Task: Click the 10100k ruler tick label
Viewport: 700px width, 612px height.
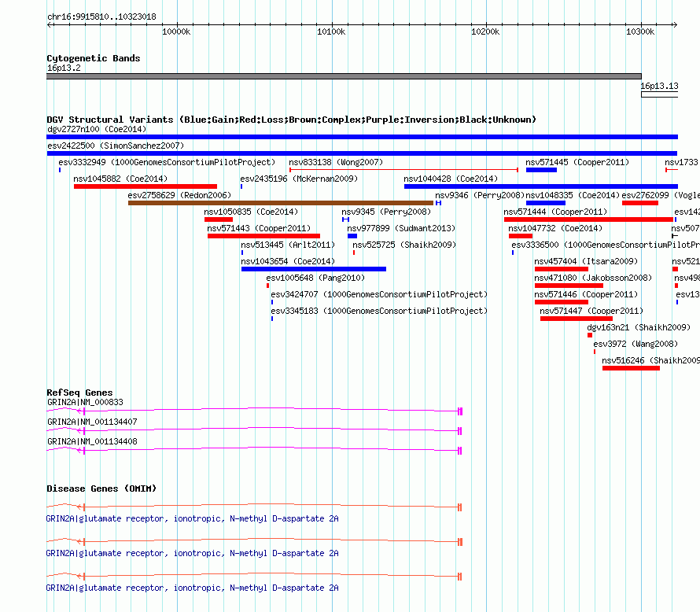Action: click(331, 31)
